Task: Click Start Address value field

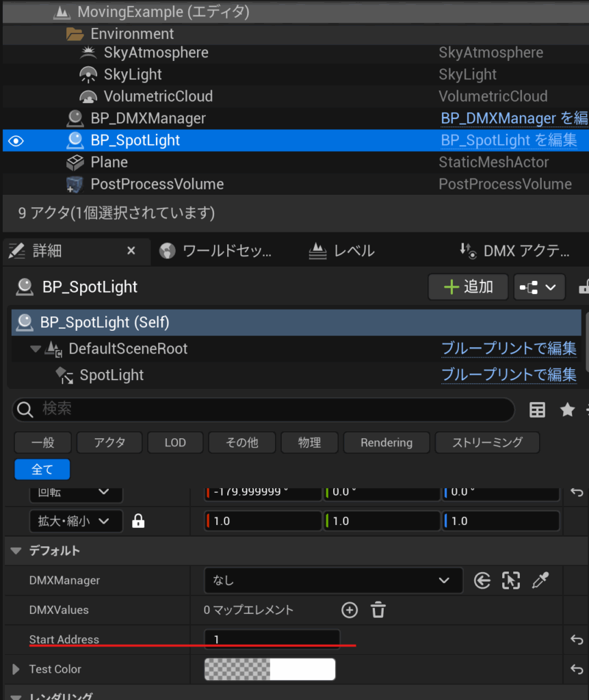Action: 272,639
